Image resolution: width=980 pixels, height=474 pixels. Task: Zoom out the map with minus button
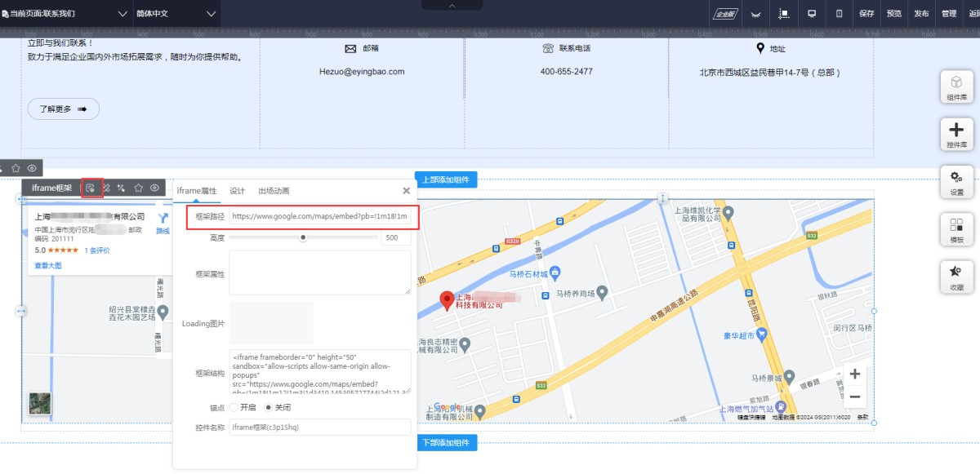point(855,396)
